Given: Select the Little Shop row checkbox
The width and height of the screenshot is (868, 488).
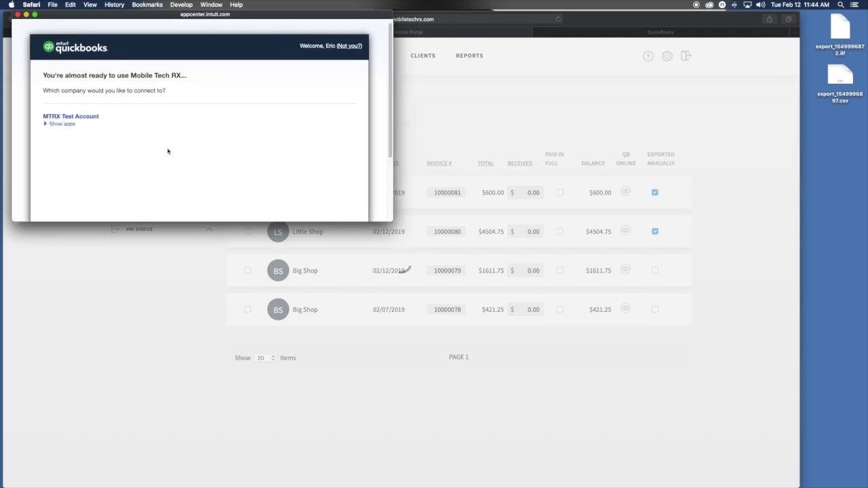Looking at the screenshot, I should pos(248,231).
